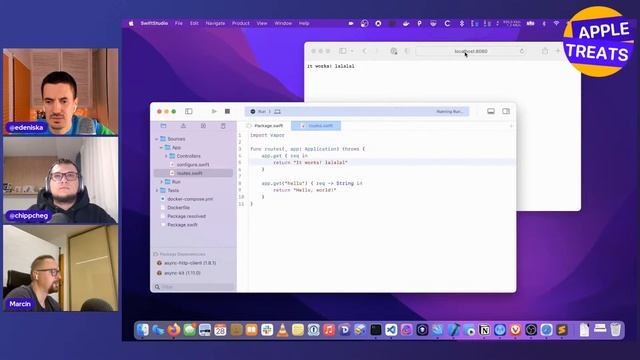Open the Product menu
640x360 pixels.
coord(240,24)
